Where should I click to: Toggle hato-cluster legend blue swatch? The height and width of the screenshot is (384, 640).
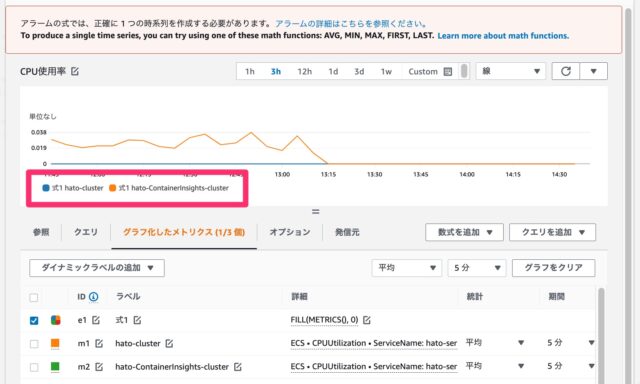[x=46, y=188]
